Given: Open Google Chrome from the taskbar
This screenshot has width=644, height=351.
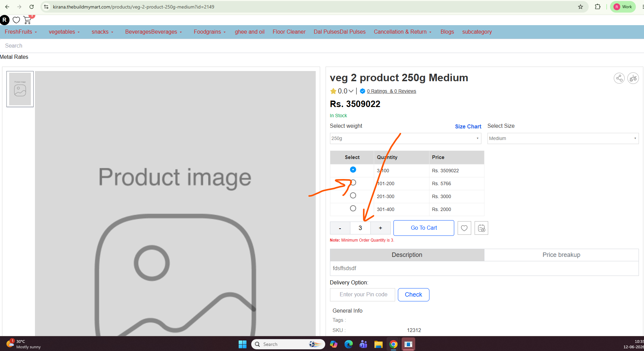Looking at the screenshot, I should click(x=393, y=344).
